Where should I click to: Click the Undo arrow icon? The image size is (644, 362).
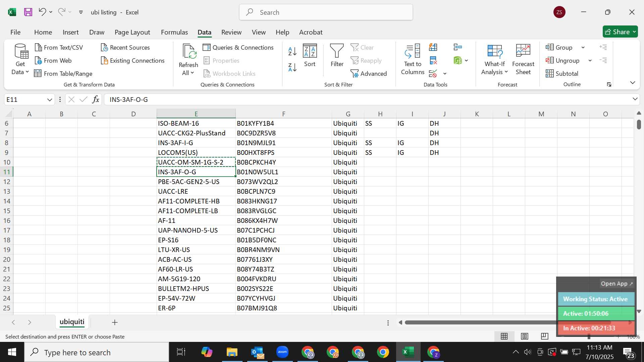[x=42, y=12]
